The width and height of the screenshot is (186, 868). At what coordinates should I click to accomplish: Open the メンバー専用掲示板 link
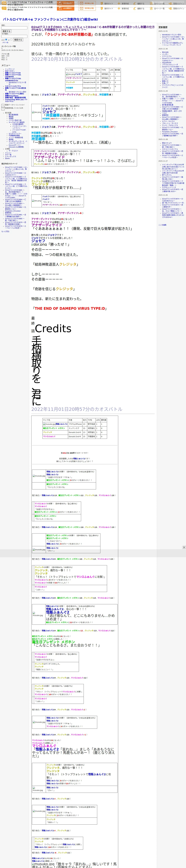pos(16,137)
